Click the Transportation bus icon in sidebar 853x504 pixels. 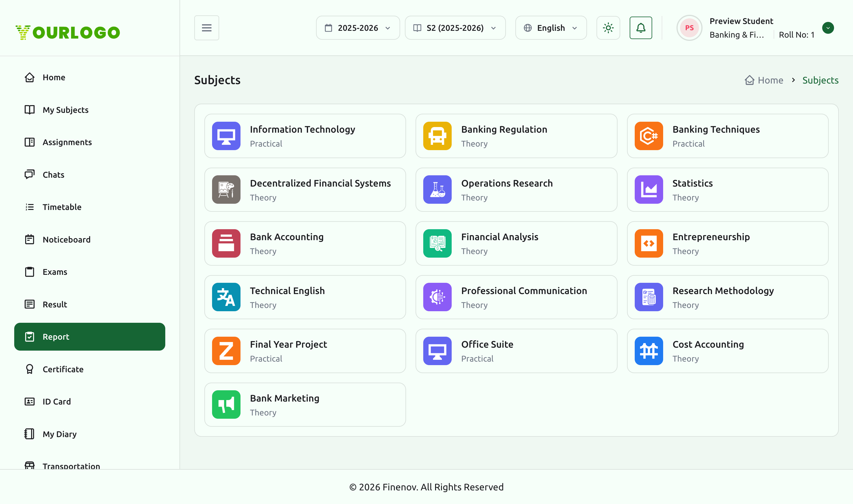click(30, 466)
